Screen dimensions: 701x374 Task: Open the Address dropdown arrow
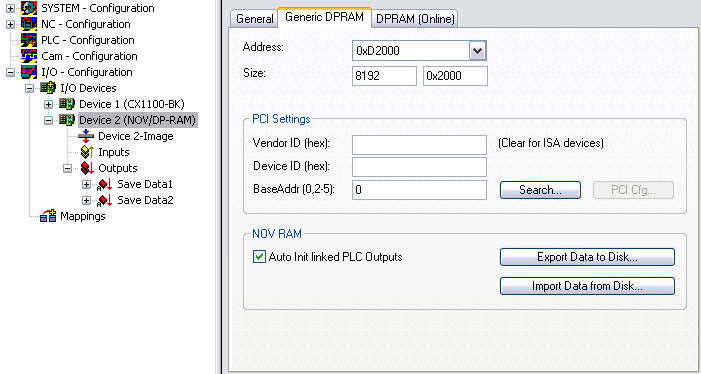tap(477, 50)
